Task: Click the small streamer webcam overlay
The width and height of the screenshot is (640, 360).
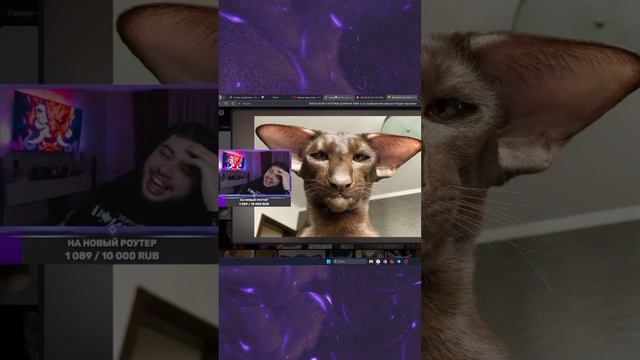Action: (x=255, y=172)
